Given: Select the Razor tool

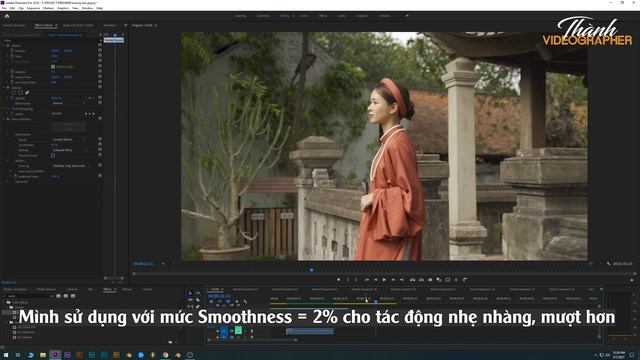Looking at the screenshot, I should point(198,300).
